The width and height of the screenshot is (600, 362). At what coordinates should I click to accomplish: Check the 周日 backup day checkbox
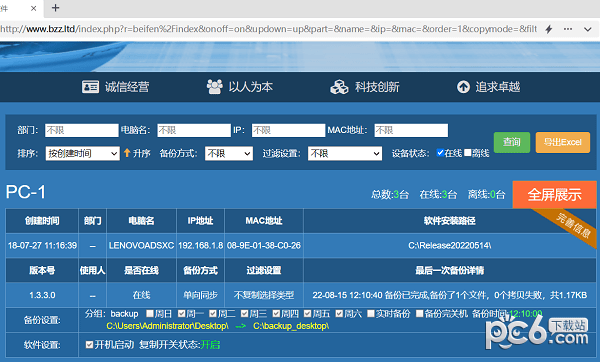pos(150,314)
